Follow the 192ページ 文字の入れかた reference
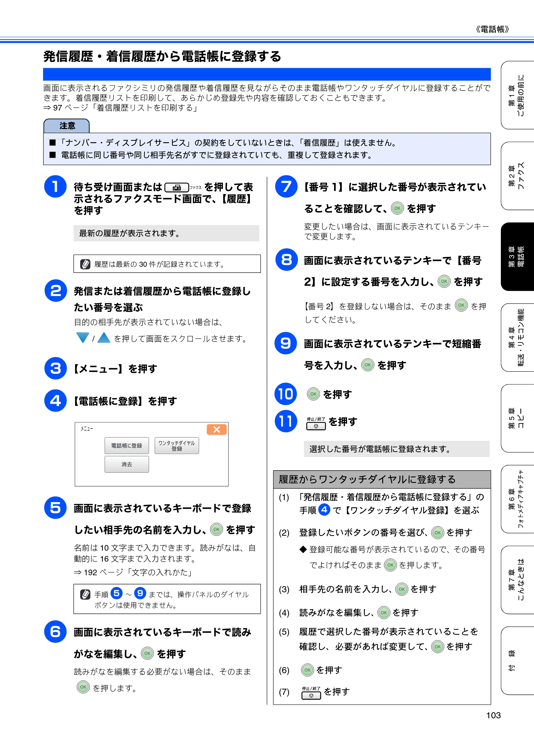 pos(133,572)
